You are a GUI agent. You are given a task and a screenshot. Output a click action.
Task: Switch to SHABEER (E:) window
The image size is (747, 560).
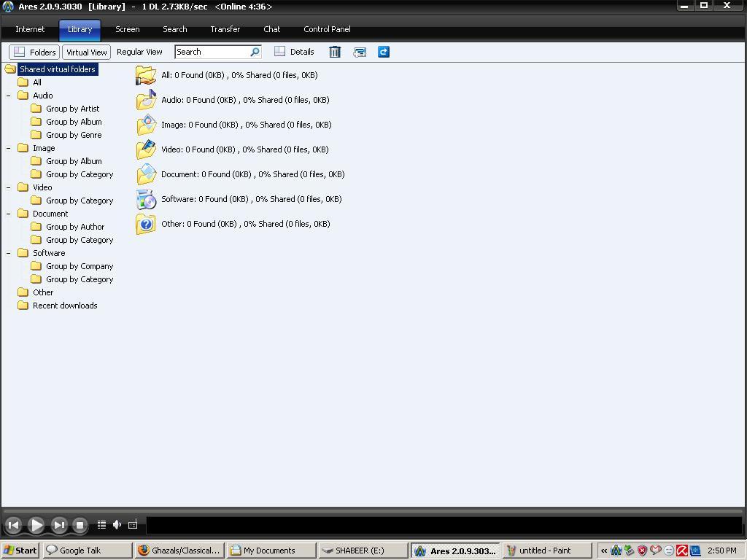click(363, 551)
